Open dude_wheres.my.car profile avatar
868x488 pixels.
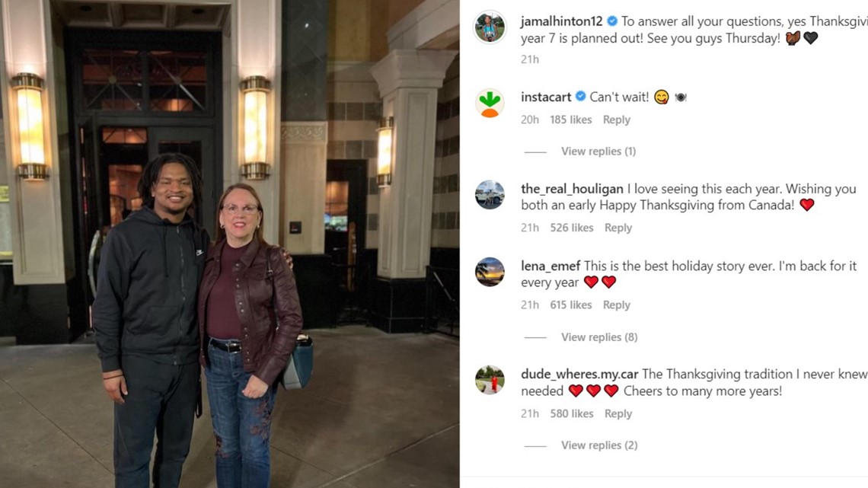(x=490, y=380)
